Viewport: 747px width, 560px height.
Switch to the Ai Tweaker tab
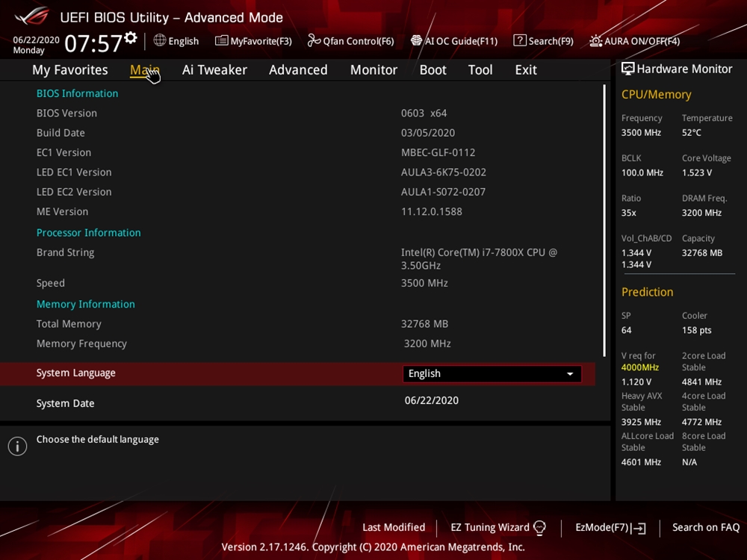tap(214, 69)
